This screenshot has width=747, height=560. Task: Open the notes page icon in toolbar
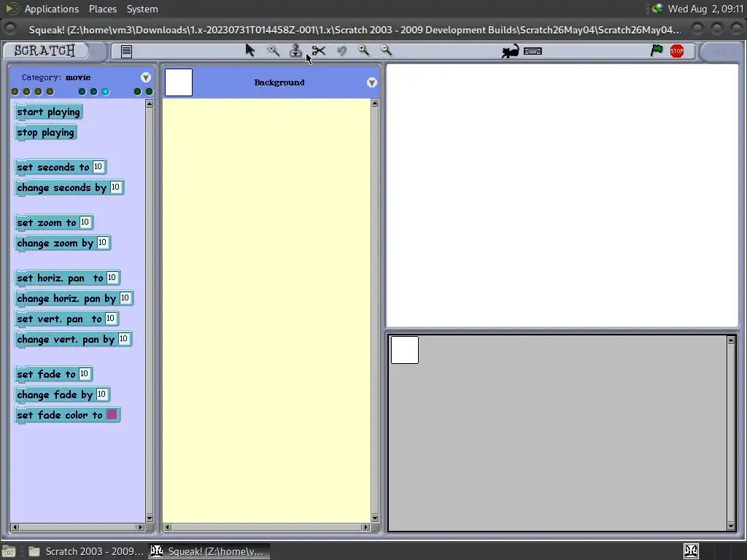(x=126, y=52)
